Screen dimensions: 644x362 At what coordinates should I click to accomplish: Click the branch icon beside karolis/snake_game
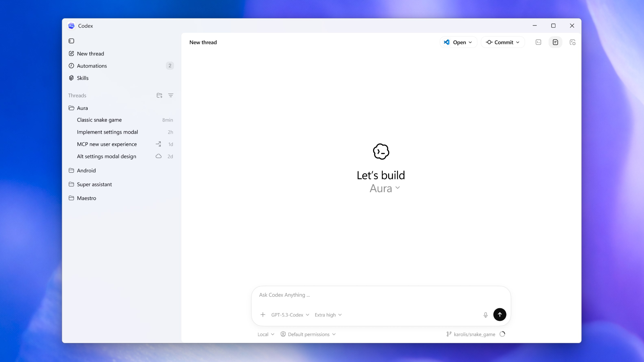[x=448, y=334]
